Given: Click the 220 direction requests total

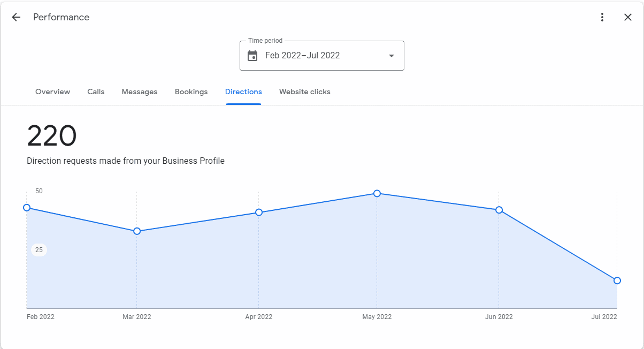Looking at the screenshot, I should coord(52,136).
